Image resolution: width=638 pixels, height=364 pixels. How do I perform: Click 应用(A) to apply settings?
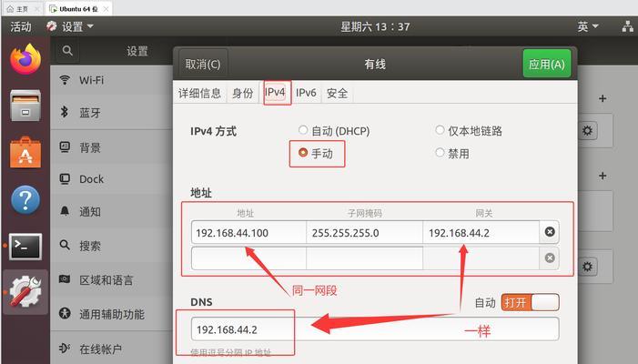(547, 64)
